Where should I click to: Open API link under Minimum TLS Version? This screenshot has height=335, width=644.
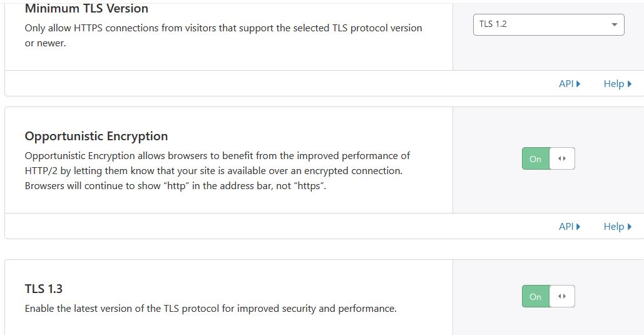566,83
